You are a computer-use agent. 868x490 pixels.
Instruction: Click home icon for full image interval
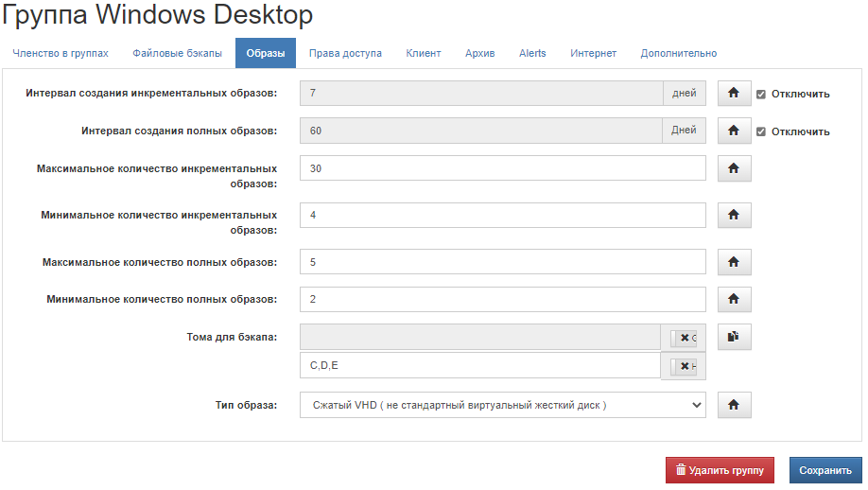point(734,131)
